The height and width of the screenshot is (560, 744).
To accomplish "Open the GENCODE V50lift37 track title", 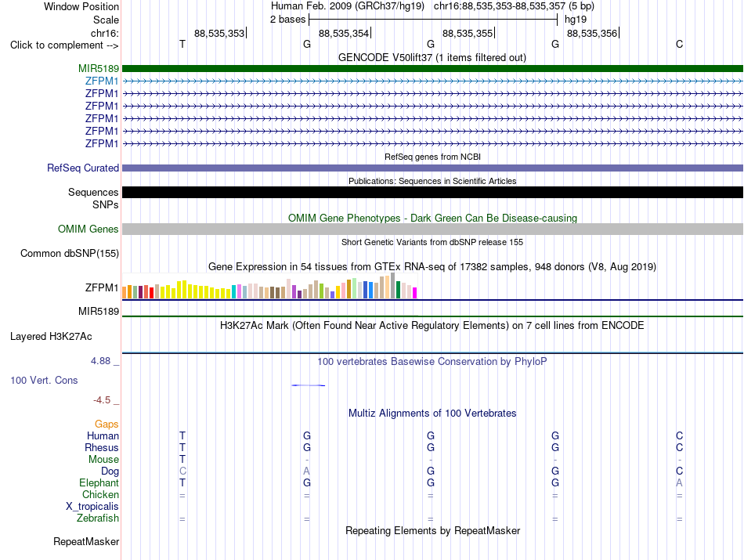I will [x=432, y=57].
